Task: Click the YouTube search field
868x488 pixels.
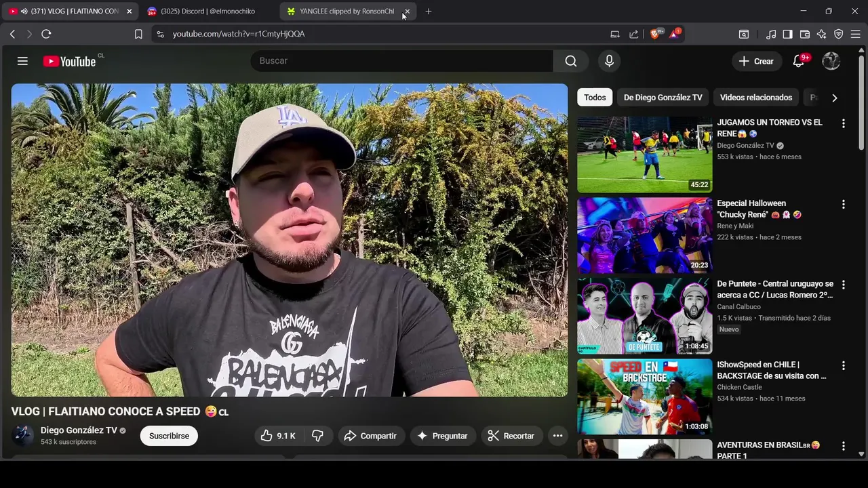Action: [401, 61]
